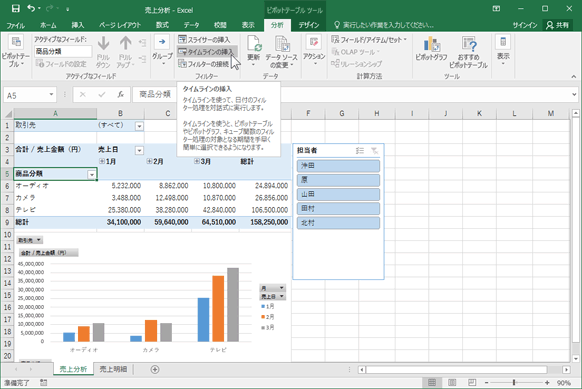Toggle slicer item 北村
This screenshot has height=389, width=582.
tap(338, 223)
